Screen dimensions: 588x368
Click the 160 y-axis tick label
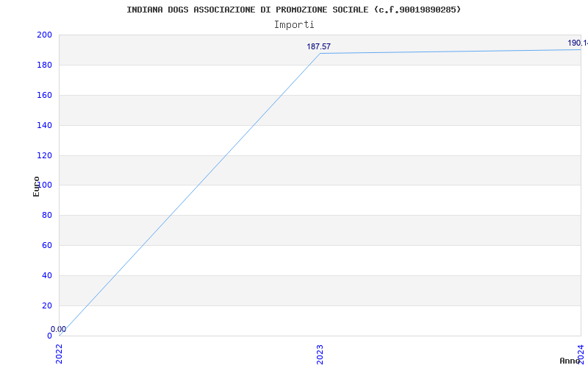click(x=44, y=95)
